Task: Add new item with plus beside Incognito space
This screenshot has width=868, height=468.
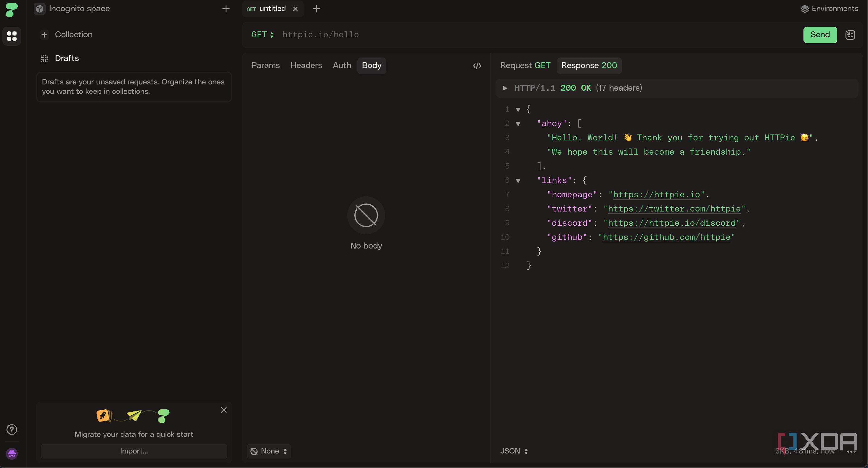Action: point(226,9)
